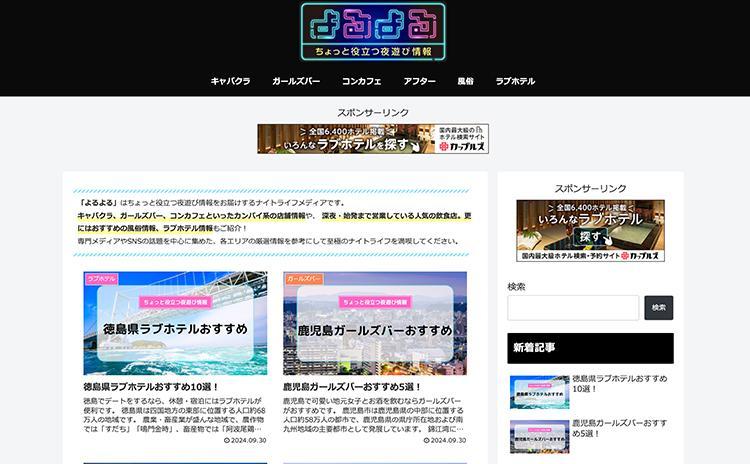Open the ラブホテル menu item

pyautogui.click(x=515, y=81)
